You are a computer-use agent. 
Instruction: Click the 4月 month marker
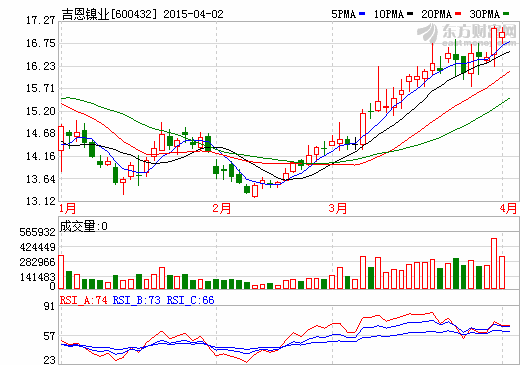(508, 209)
